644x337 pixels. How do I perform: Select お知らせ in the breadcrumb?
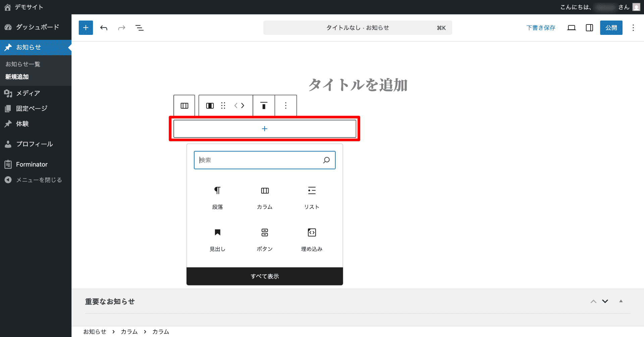(95, 332)
